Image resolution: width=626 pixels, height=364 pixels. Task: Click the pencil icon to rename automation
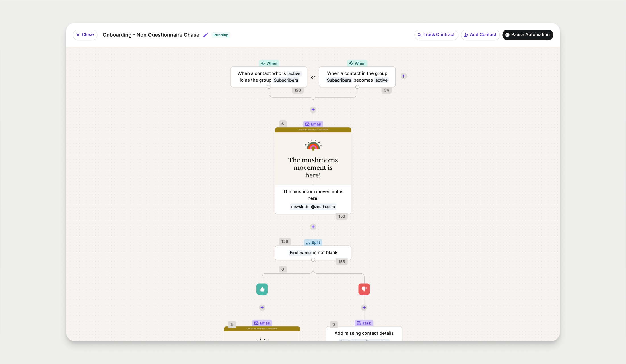pyautogui.click(x=205, y=35)
